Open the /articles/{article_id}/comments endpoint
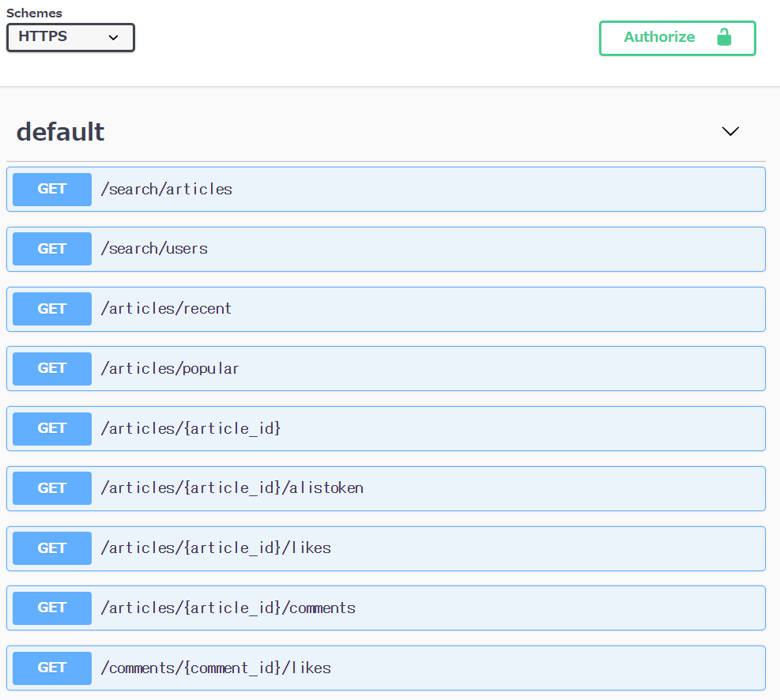This screenshot has height=700, width=780. (228, 608)
